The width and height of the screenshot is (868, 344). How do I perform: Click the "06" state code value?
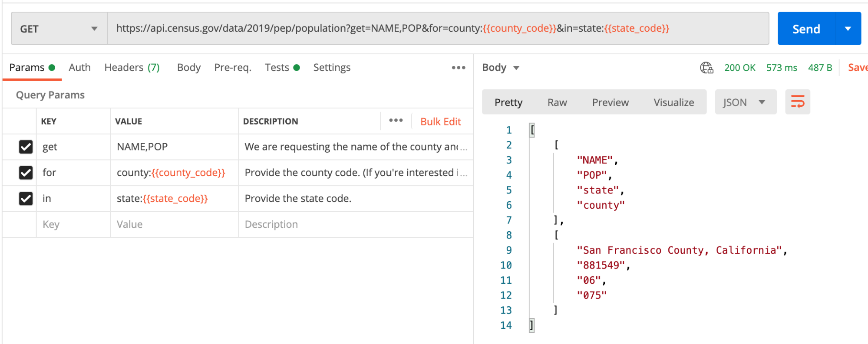tap(588, 280)
